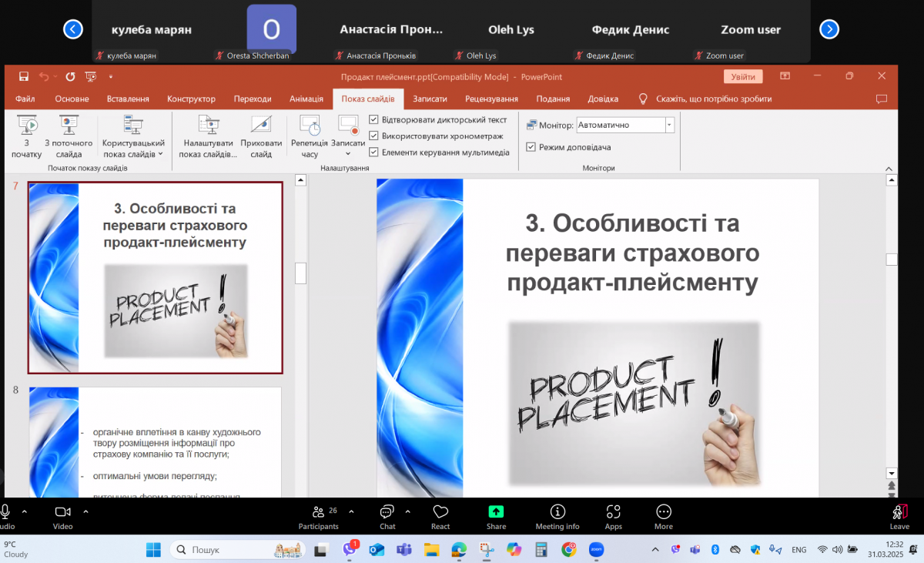This screenshot has width=924, height=563.
Task: Toggle Використовувати хронометраж checkbox
Action: pos(374,136)
